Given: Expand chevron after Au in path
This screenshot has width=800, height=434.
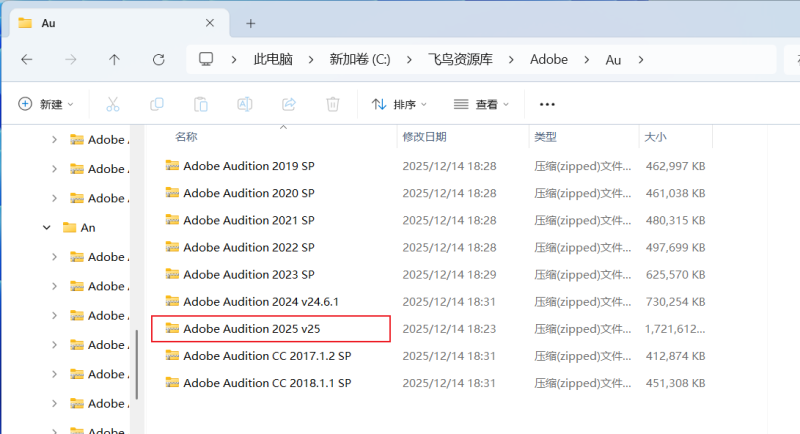Looking at the screenshot, I should pos(640,60).
